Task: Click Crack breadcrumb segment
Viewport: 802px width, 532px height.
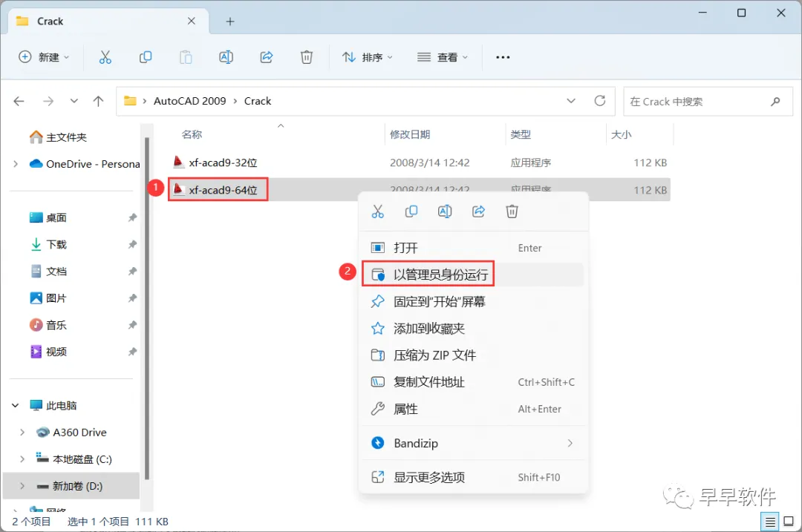Action: pyautogui.click(x=258, y=101)
